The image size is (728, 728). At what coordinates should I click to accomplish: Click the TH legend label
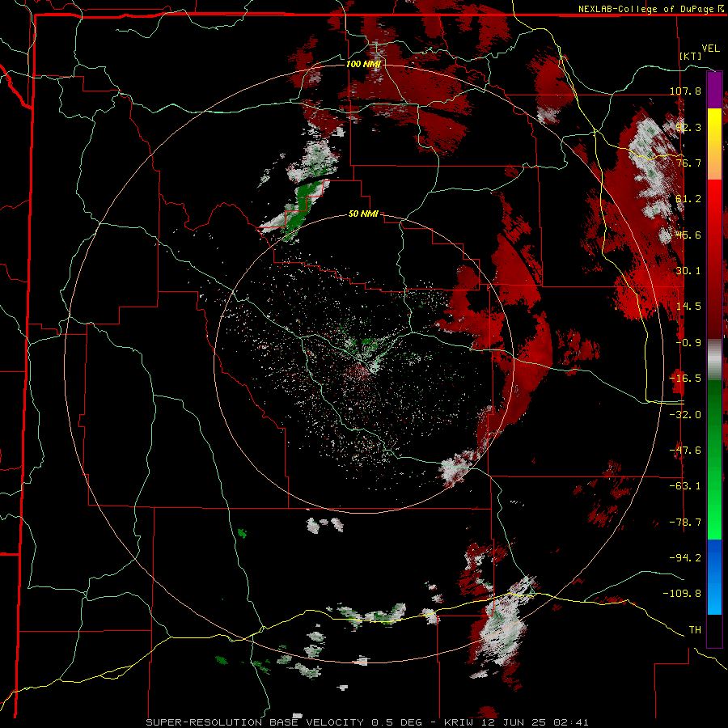(x=695, y=630)
